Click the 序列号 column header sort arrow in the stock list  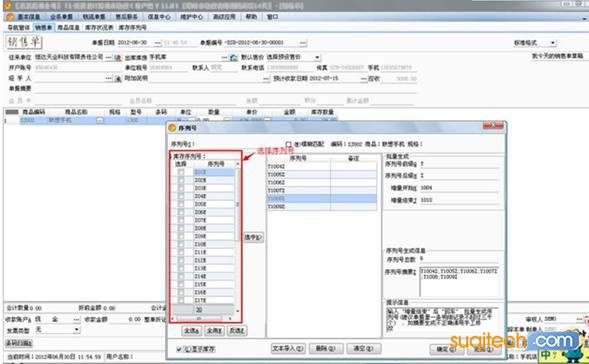237,164
